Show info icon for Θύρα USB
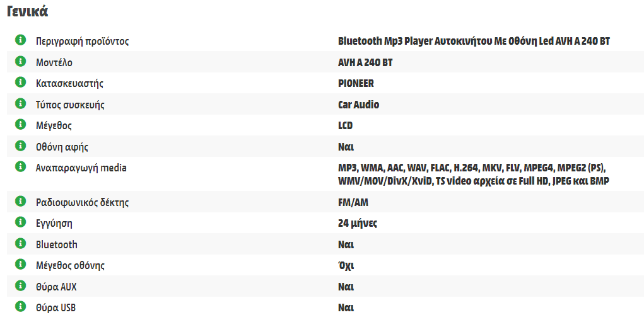 click(20, 307)
